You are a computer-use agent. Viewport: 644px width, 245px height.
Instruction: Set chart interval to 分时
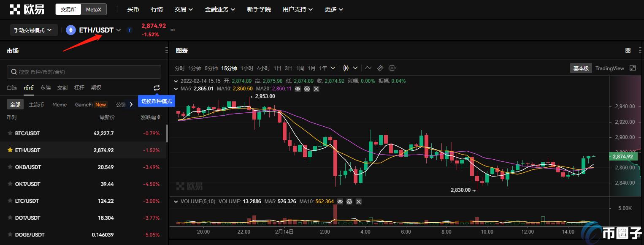(180, 68)
